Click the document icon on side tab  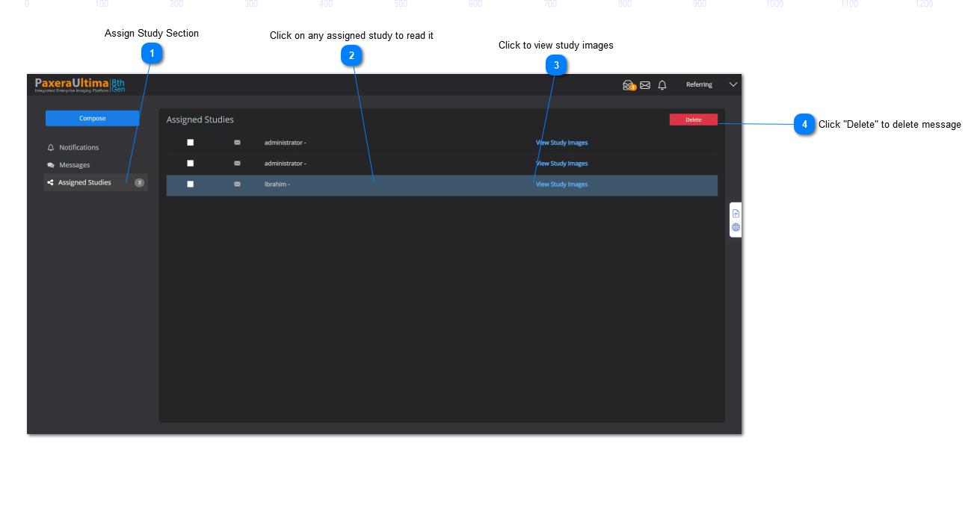click(736, 214)
